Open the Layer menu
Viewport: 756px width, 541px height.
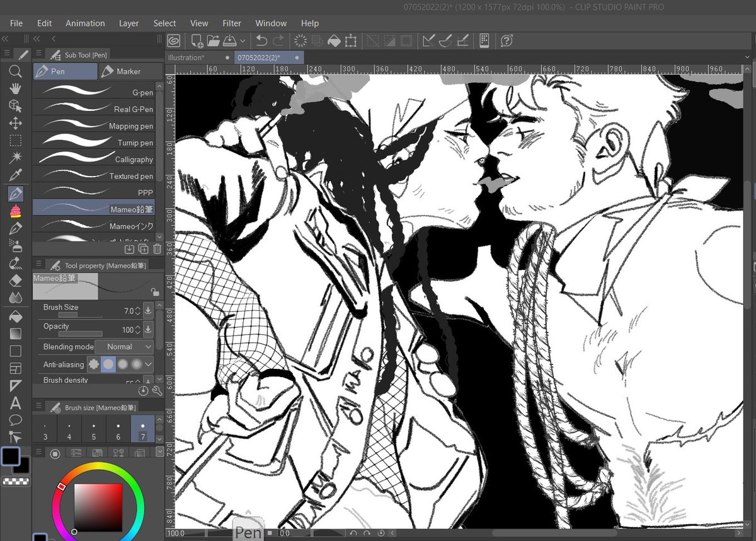129,23
